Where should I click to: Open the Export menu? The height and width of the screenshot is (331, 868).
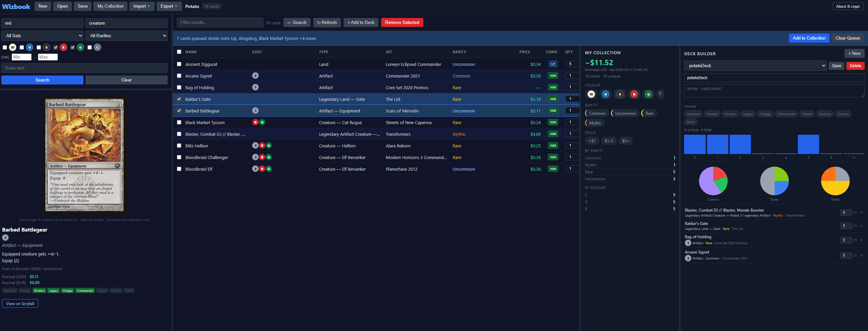[169, 6]
